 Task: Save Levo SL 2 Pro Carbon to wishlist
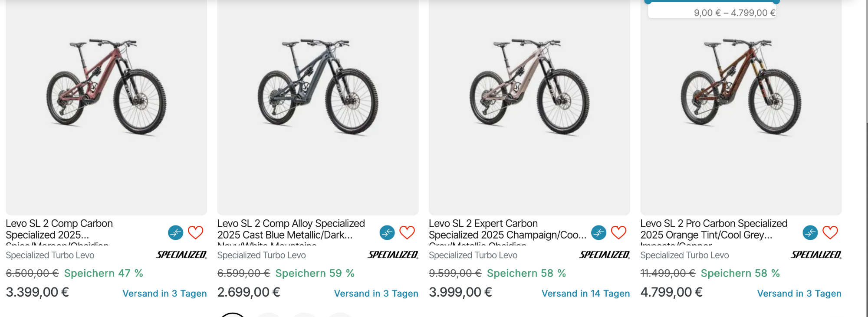click(830, 233)
